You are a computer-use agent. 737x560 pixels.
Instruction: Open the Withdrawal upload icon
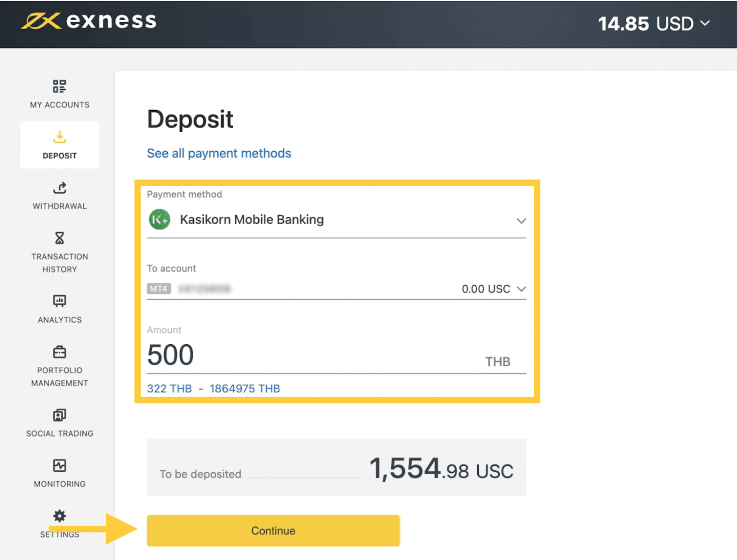[59, 188]
